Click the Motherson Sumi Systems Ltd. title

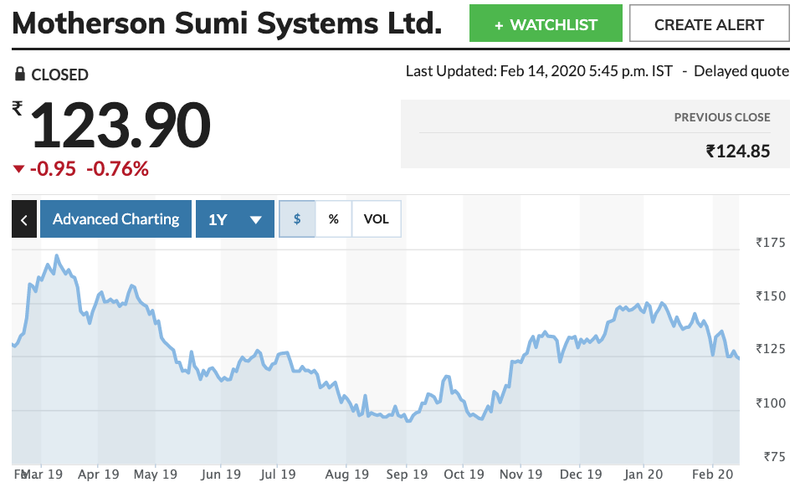coord(227,23)
